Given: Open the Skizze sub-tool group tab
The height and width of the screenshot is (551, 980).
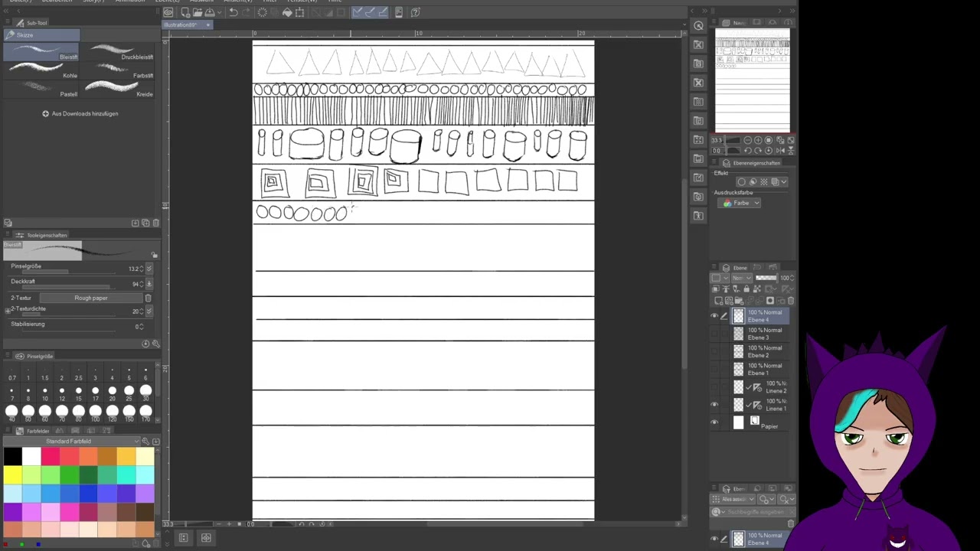Looking at the screenshot, I should tap(41, 35).
